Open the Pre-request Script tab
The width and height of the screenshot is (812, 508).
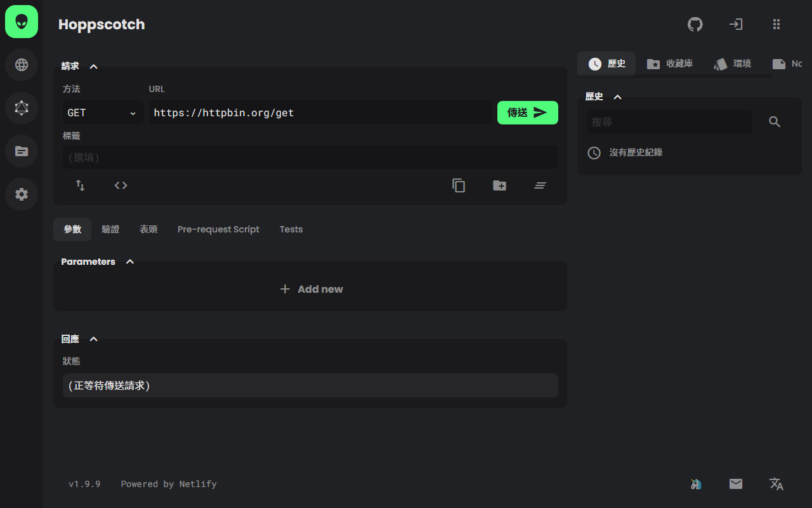tap(218, 229)
